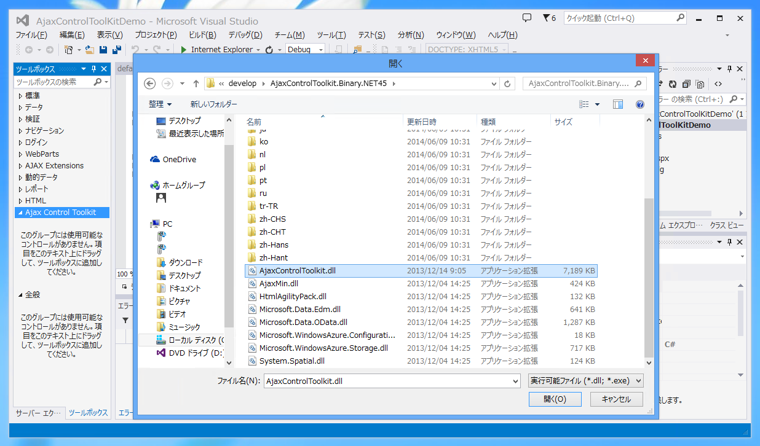Screen dimensions: 760x446
Task: Open the file name combo dropdown arrow
Action: click(515, 382)
